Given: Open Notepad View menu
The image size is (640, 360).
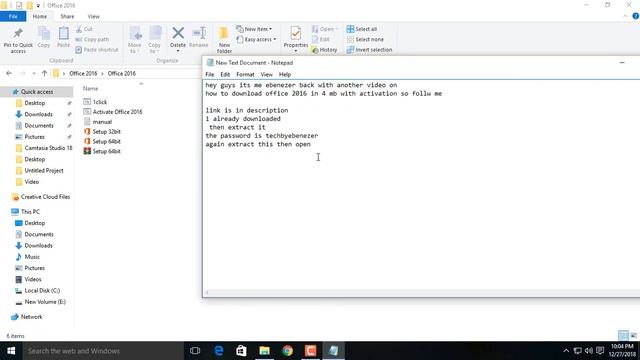Looking at the screenshot, I should click(267, 75).
